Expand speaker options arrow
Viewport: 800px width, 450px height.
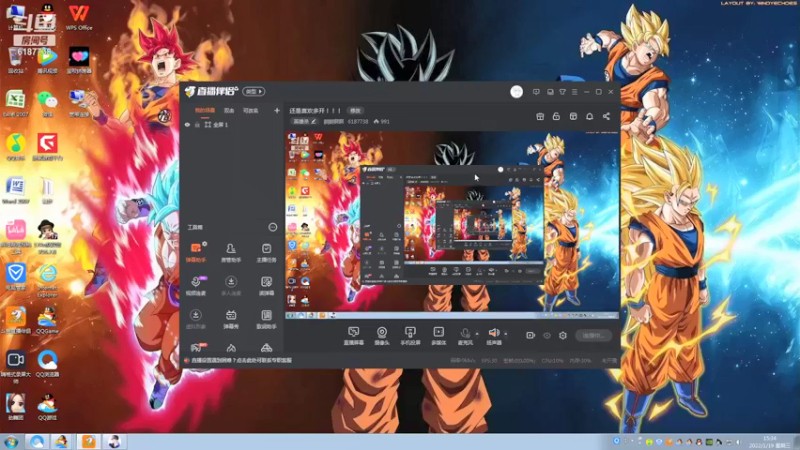[506, 334]
